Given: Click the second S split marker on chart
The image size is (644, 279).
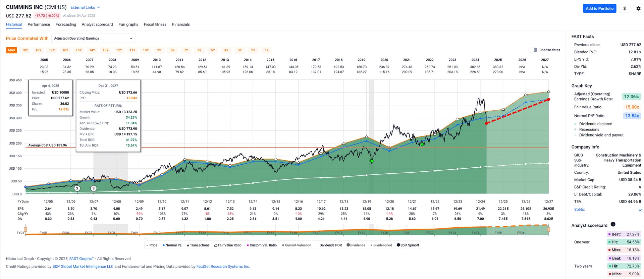Looking at the screenshot, I should (x=94, y=188).
